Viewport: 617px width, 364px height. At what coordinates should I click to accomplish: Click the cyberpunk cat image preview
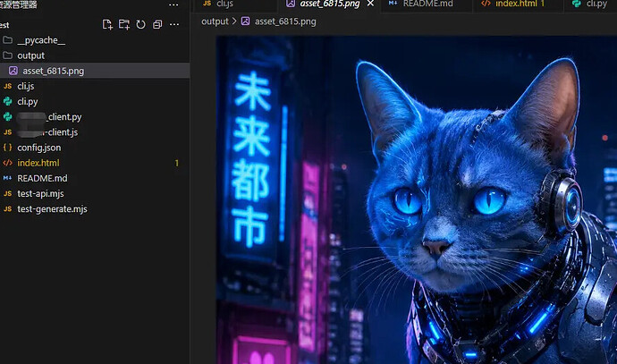tap(417, 200)
